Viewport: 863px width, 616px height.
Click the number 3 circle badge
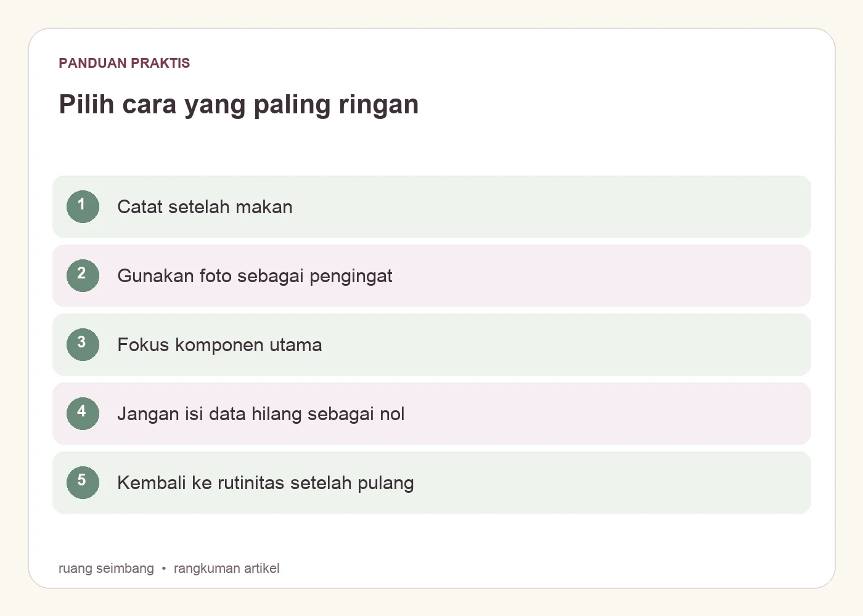[x=83, y=344]
